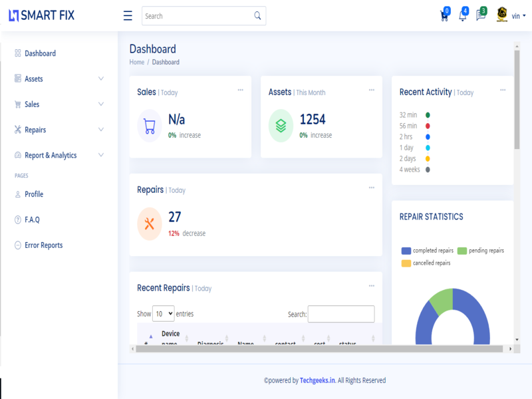The width and height of the screenshot is (532, 399).
Task: Open the entries-per-page dropdown
Action: tap(163, 314)
